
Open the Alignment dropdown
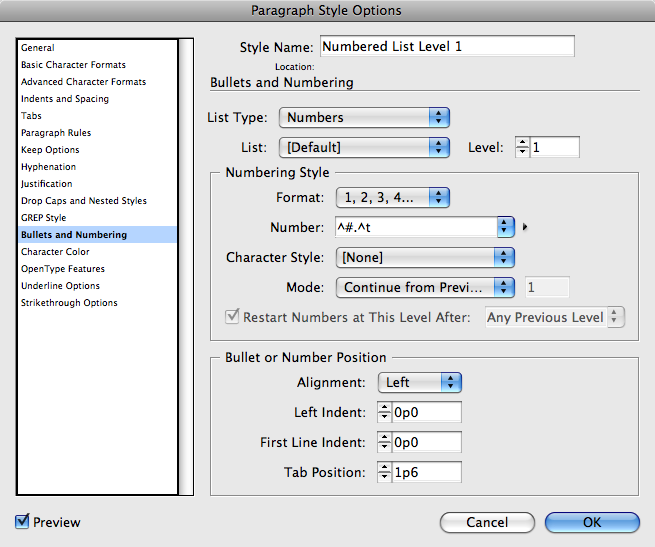(x=419, y=382)
